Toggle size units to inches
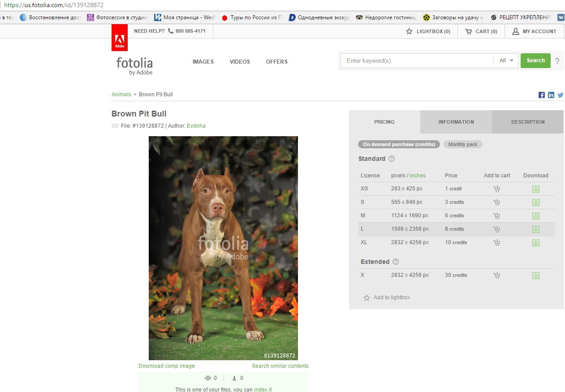The width and height of the screenshot is (565, 392). (418, 176)
